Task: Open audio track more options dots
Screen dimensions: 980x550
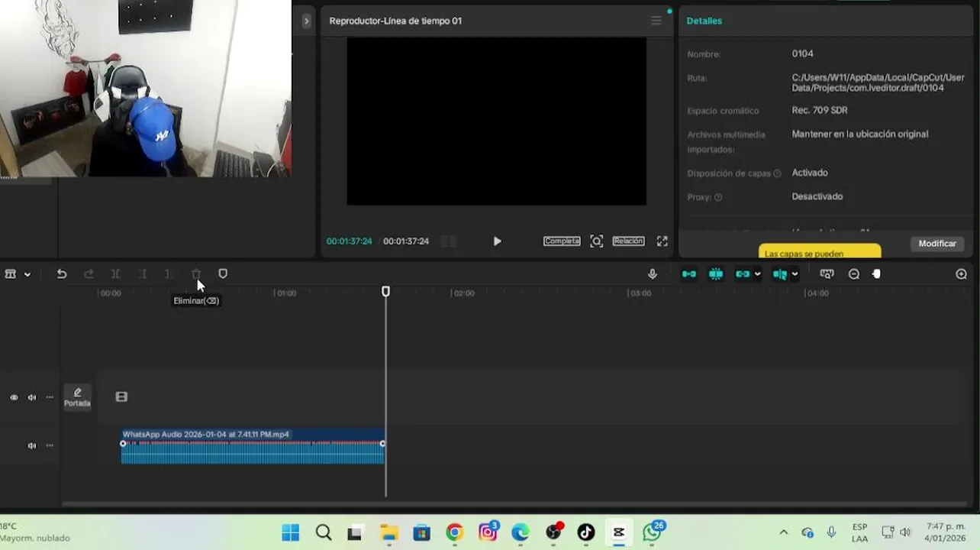Action: [50, 445]
